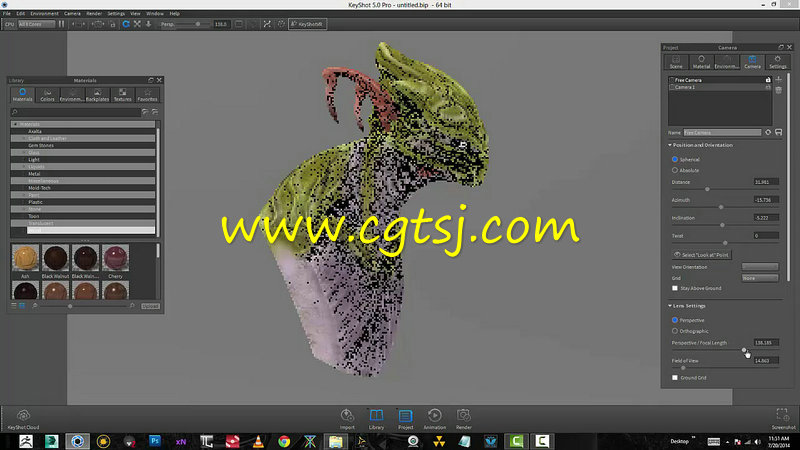Viewport: 800px width, 450px height.
Task: Switch library to grid view icon
Action: pos(22,306)
